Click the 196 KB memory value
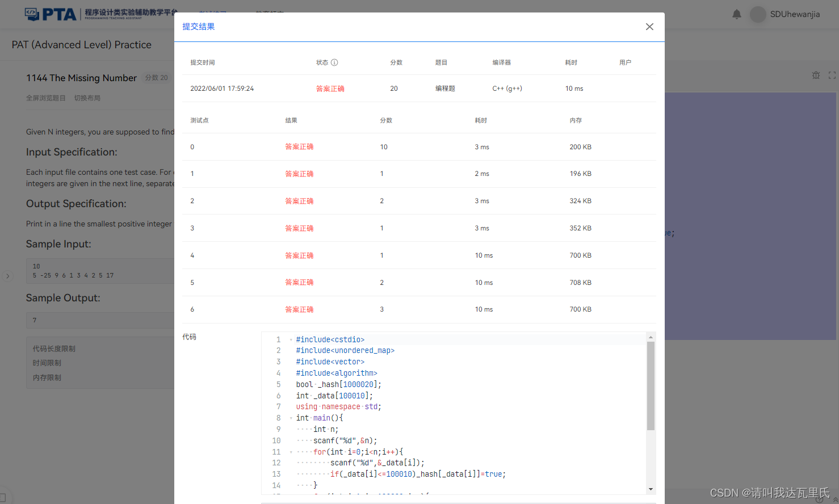Image resolution: width=839 pixels, height=504 pixels. point(580,174)
